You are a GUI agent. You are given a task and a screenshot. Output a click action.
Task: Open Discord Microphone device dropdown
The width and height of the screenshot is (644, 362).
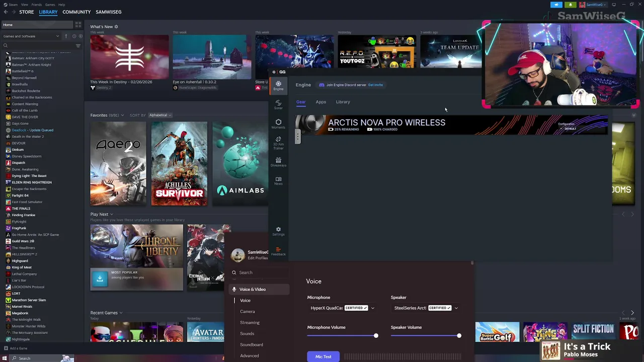(x=342, y=308)
